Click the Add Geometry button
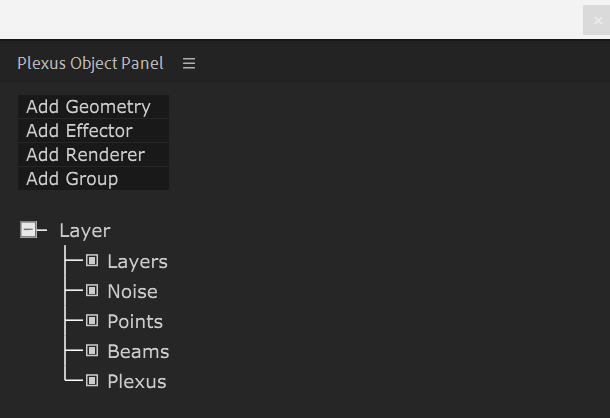Image resolution: width=610 pixels, height=418 pixels. (x=93, y=107)
